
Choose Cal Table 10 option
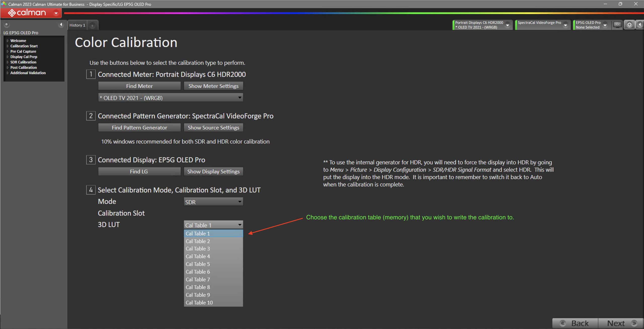click(213, 303)
